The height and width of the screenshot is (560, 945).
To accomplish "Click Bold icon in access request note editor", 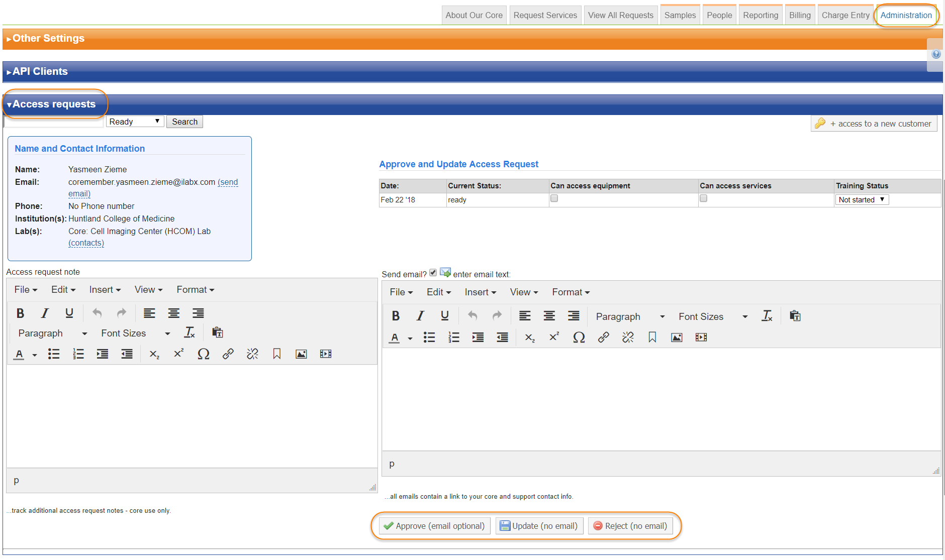I will point(20,313).
